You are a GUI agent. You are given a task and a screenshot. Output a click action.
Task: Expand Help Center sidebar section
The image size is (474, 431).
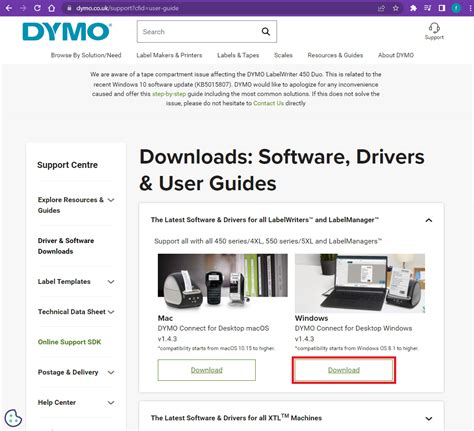[76, 402]
